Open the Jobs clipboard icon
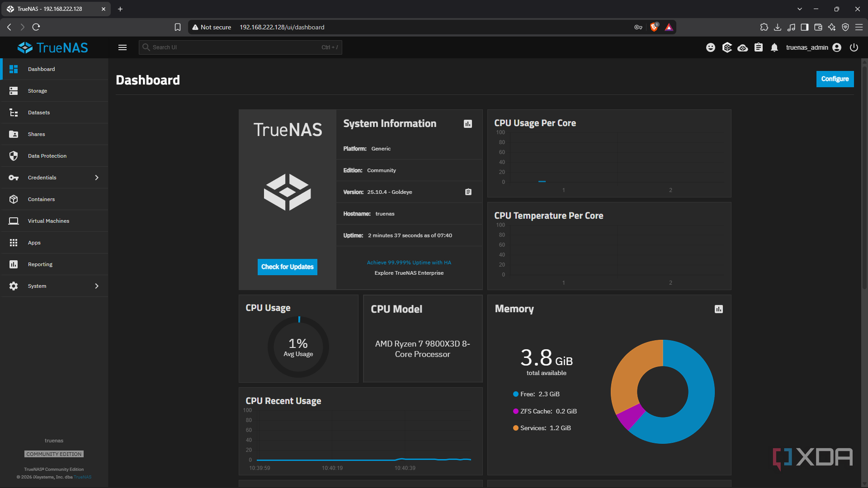The image size is (868, 488). (x=759, y=47)
